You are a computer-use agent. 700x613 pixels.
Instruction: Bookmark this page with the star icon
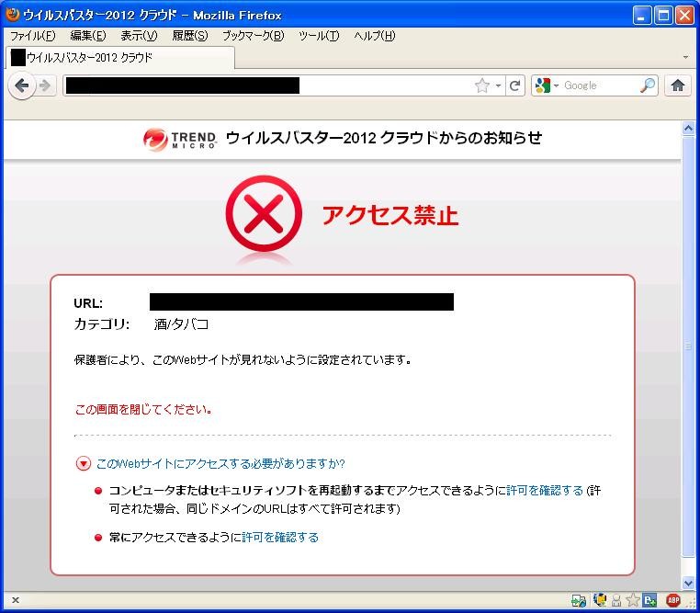click(x=482, y=85)
